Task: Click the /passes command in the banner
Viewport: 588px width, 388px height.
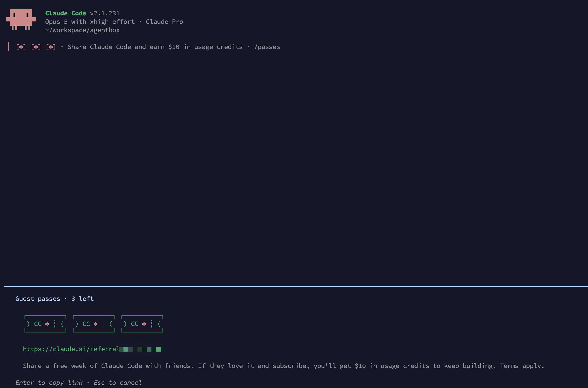Action: pos(267,47)
